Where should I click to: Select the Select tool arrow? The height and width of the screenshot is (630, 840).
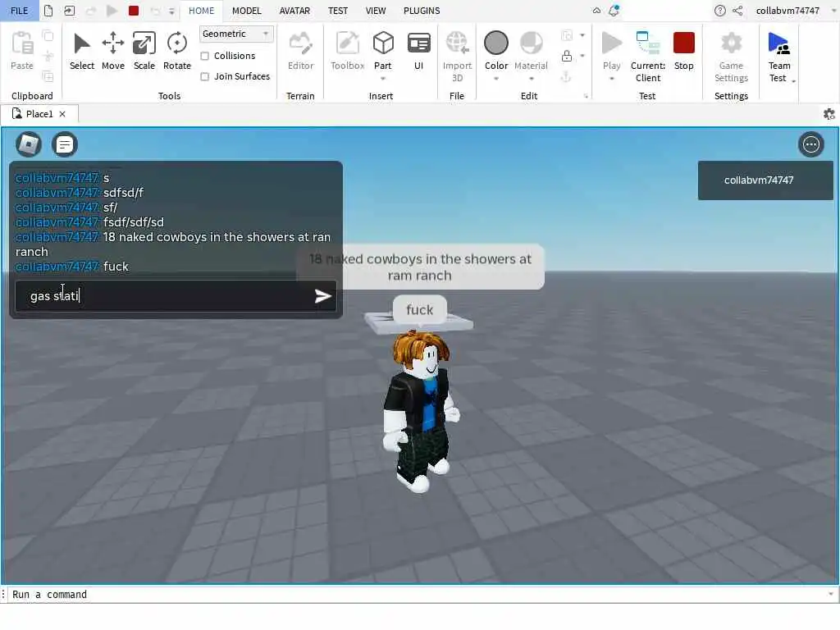[x=81, y=51]
